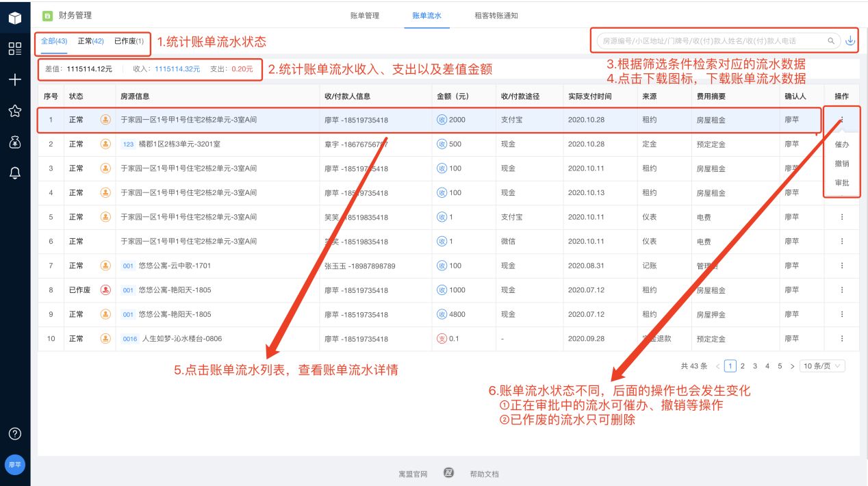Click the download icon beside the search box
This screenshot has width=868, height=486.
click(850, 41)
